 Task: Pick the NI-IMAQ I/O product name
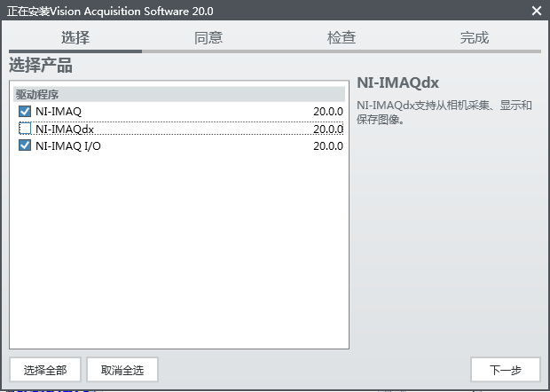68,145
